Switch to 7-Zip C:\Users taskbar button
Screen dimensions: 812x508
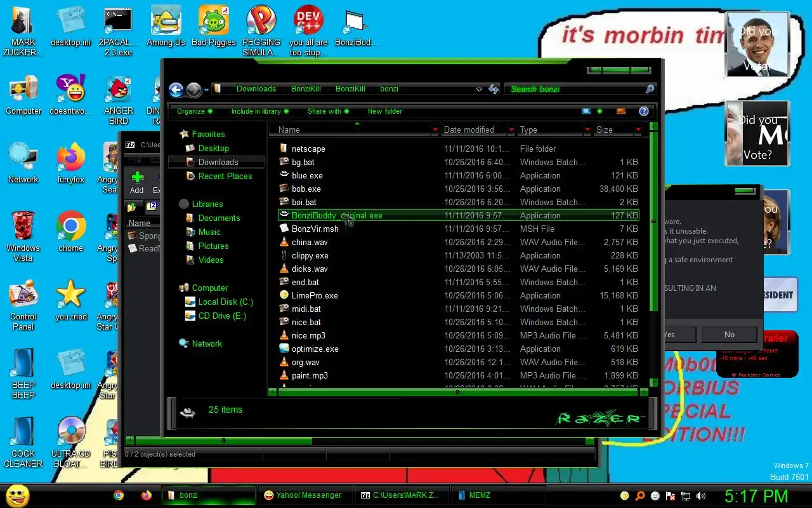(402, 495)
